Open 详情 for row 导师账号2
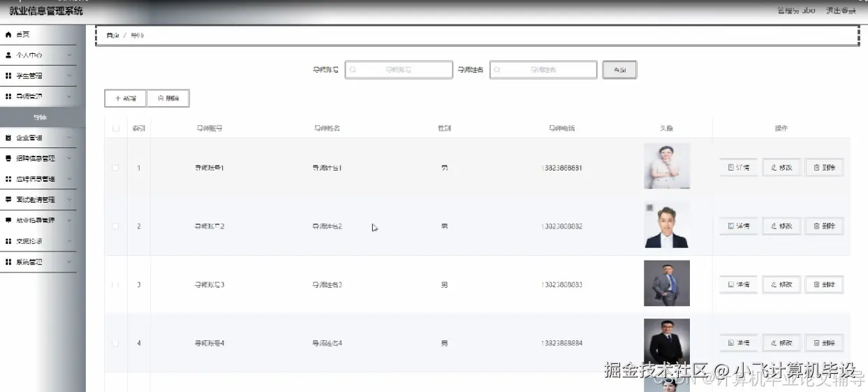Viewport: 868px width, 392px height. [x=739, y=226]
